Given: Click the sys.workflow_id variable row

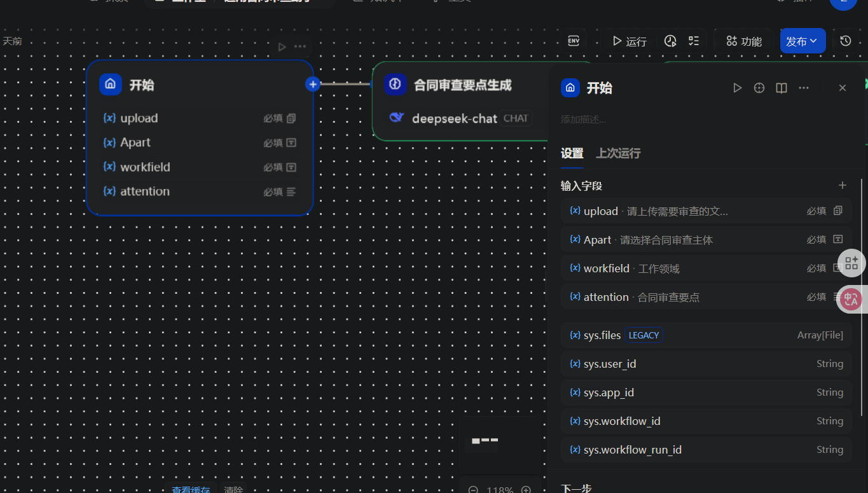Looking at the screenshot, I should pos(706,421).
